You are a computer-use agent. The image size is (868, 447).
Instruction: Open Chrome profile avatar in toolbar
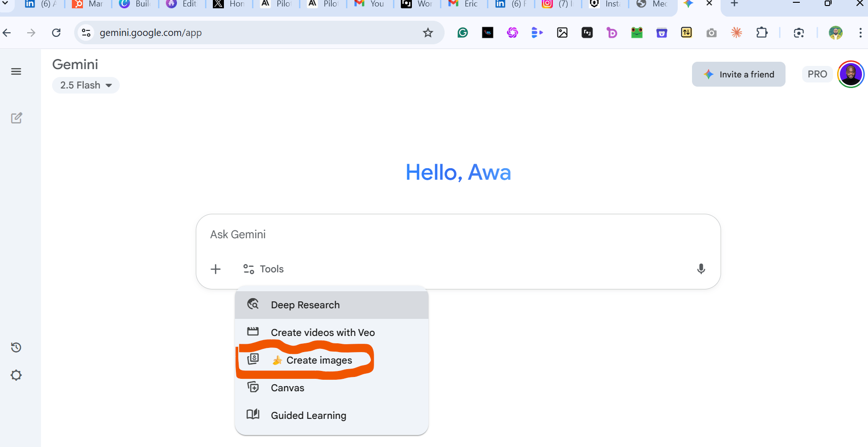pos(835,33)
